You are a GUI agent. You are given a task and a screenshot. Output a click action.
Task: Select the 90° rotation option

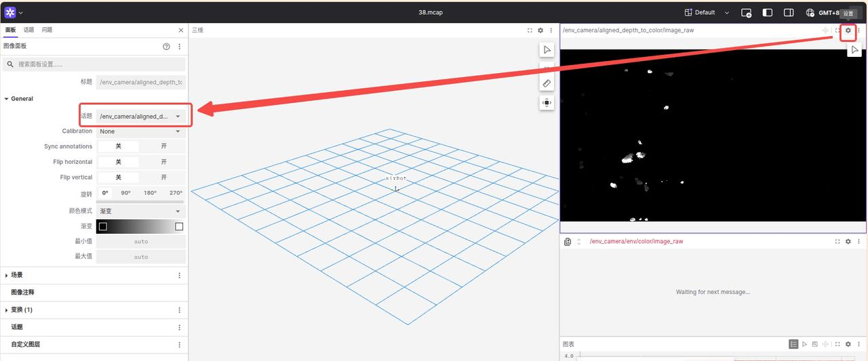pyautogui.click(x=125, y=193)
